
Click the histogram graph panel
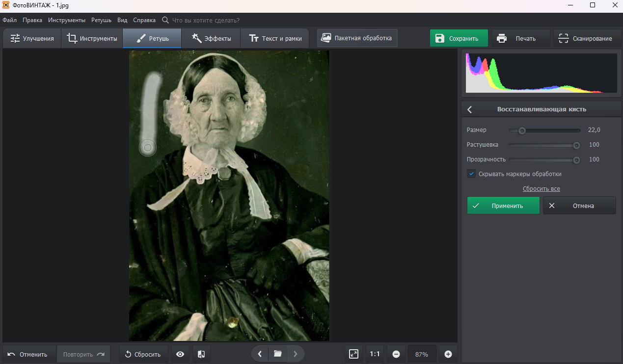(542, 73)
